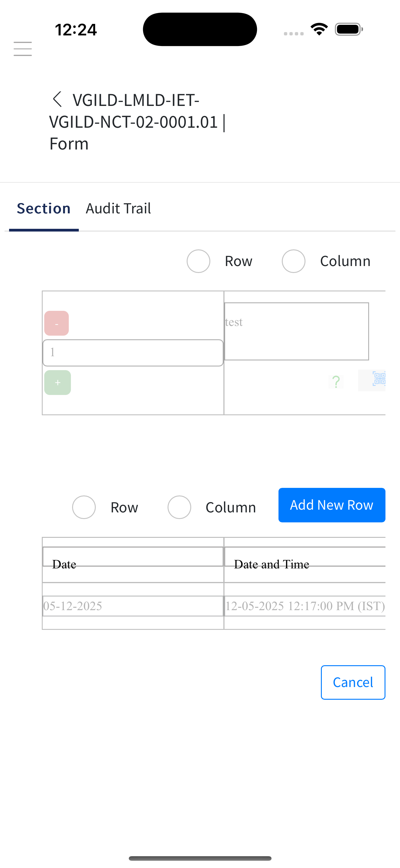400x868 pixels.
Task: Open the date-time field showing 12:17:00 PM
Action: 305,606
